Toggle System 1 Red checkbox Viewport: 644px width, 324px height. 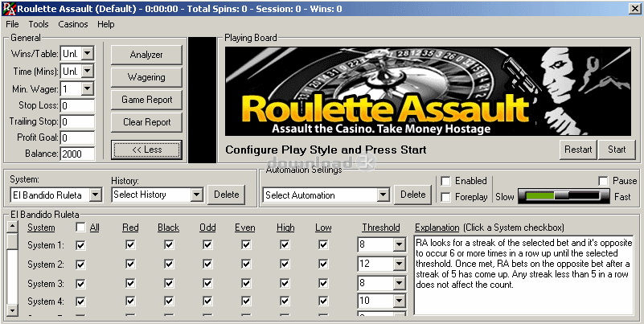point(130,245)
